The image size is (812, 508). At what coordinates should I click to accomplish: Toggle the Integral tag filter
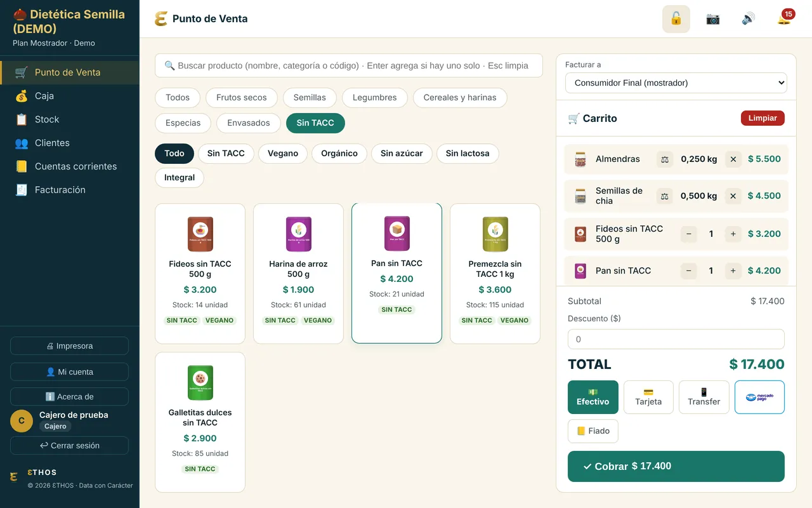tap(180, 178)
